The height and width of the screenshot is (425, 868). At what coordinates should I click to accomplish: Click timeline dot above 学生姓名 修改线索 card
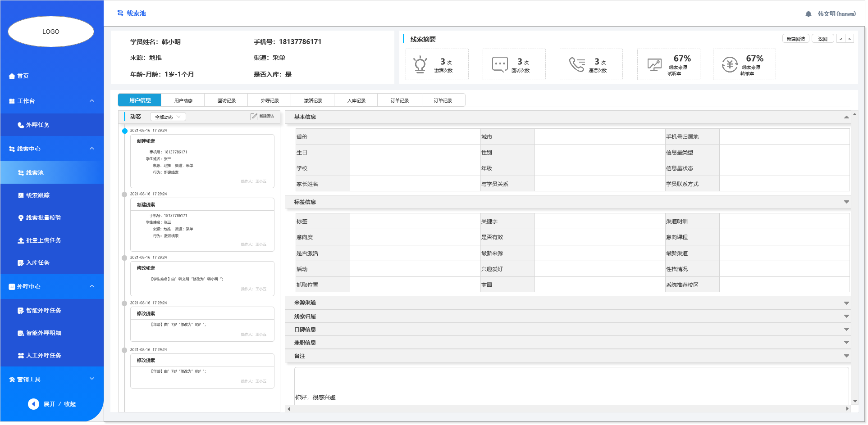[124, 258]
